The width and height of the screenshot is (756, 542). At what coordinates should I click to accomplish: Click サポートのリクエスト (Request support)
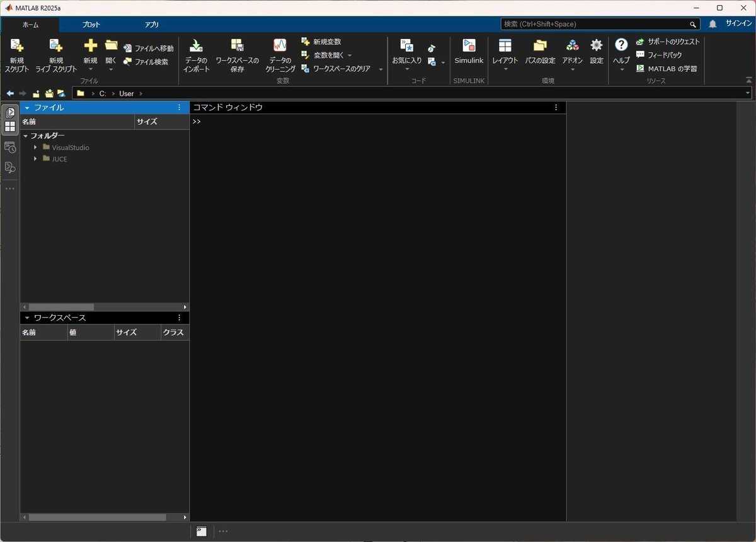[x=668, y=42]
